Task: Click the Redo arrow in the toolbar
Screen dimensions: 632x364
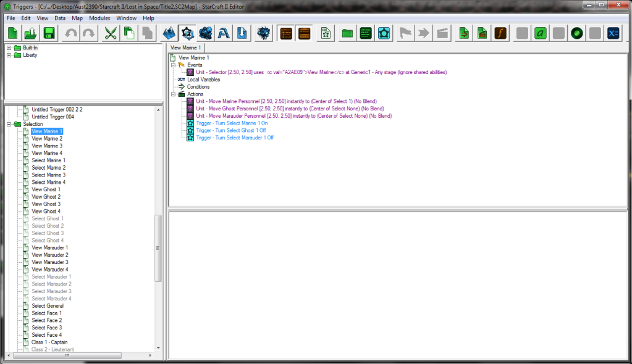Action: 89,33
